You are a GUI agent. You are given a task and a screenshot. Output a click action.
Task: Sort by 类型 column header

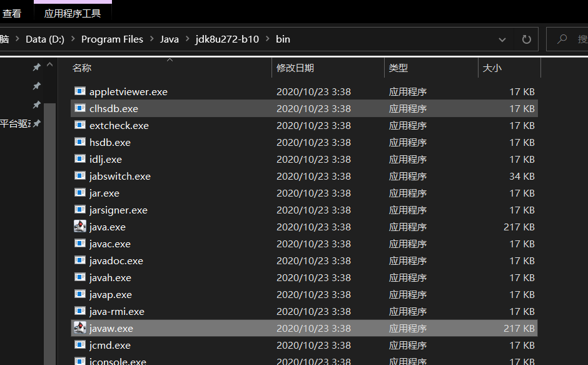398,68
